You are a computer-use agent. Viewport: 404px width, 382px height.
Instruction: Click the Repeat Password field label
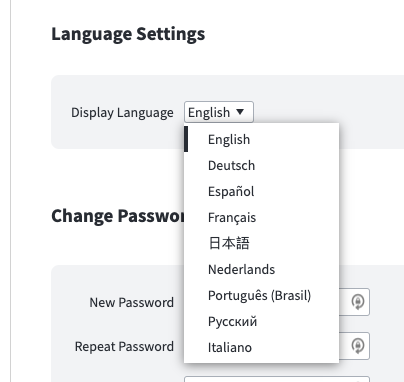pyautogui.click(x=124, y=346)
